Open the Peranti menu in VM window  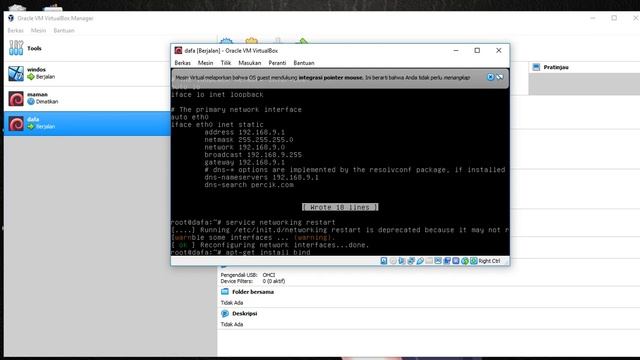point(277,63)
